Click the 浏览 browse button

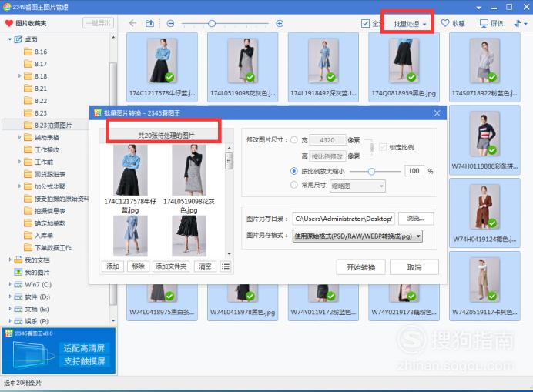(416, 218)
